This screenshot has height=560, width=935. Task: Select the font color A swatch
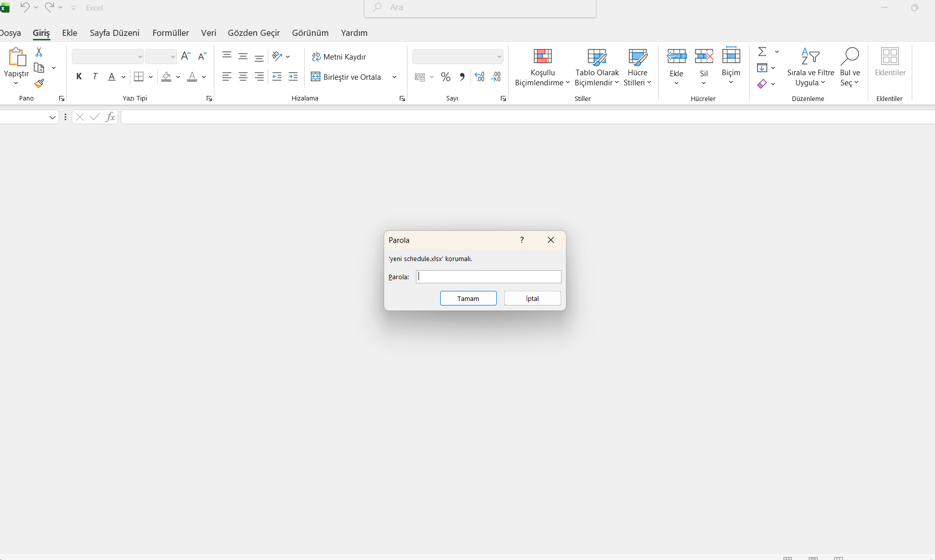point(192,77)
